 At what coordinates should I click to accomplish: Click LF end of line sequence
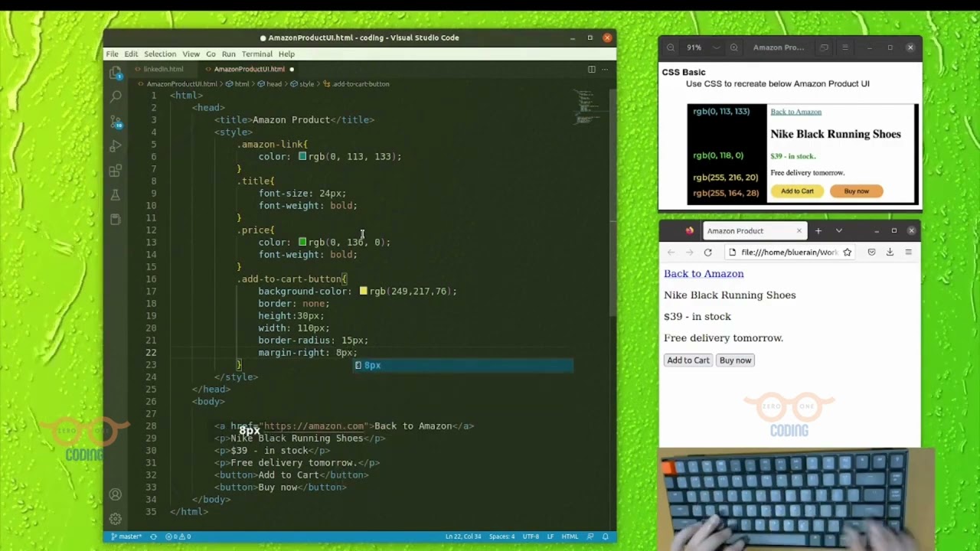point(550,536)
